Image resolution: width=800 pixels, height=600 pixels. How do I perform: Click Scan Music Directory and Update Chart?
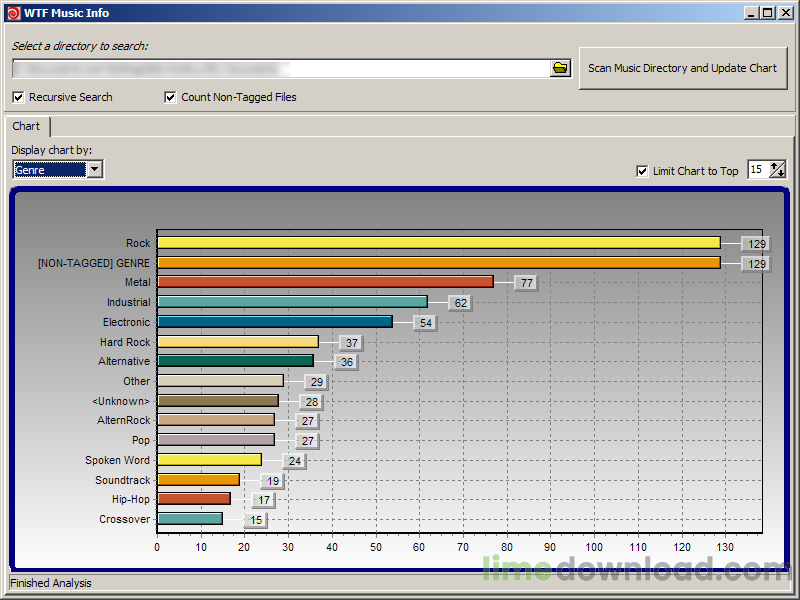coord(683,68)
